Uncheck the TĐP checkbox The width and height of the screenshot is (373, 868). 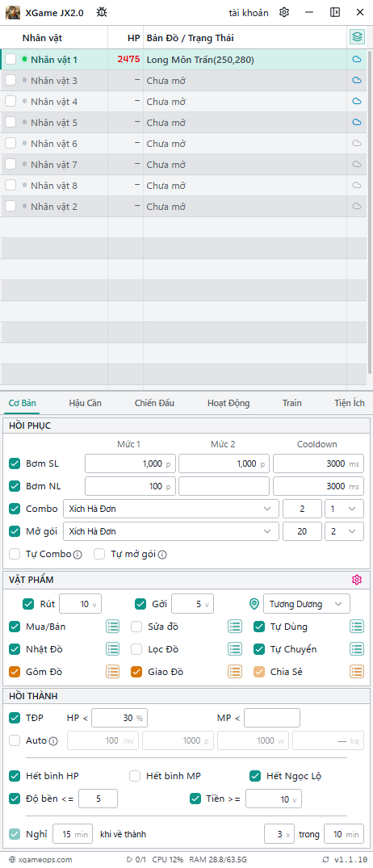click(x=15, y=718)
